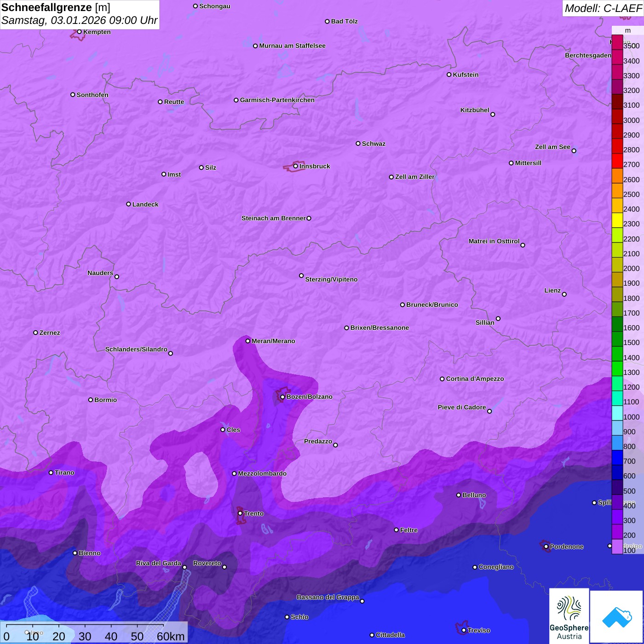Click the Cortina d'Ampezzo label
644x644 pixels.
(475, 379)
